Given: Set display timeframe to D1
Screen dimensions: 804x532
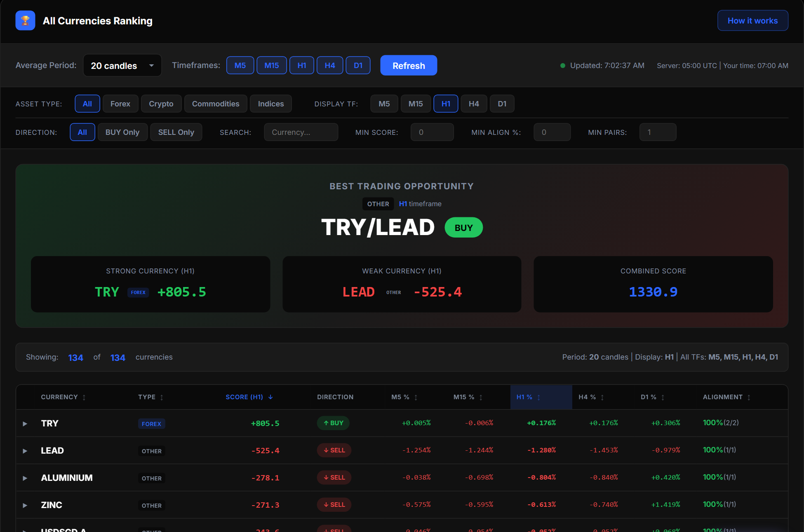Looking at the screenshot, I should click(x=502, y=104).
